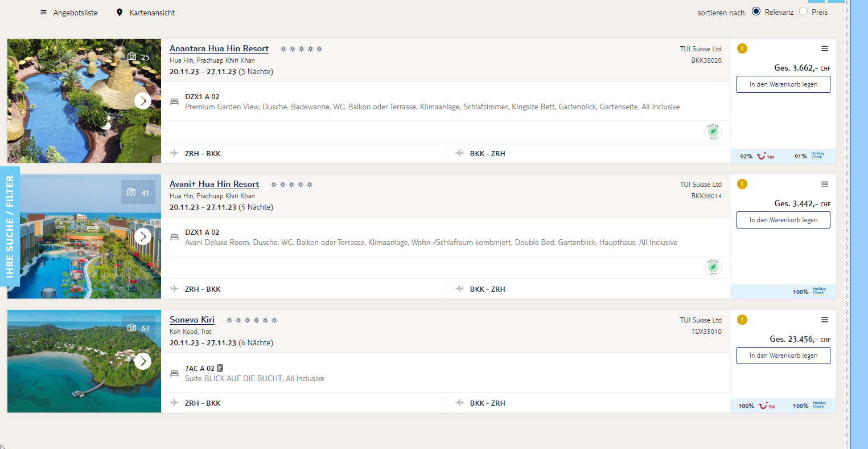868x449 pixels.
Task: Click camera icon showing 41 photos for Avani+
Action: 131,193
